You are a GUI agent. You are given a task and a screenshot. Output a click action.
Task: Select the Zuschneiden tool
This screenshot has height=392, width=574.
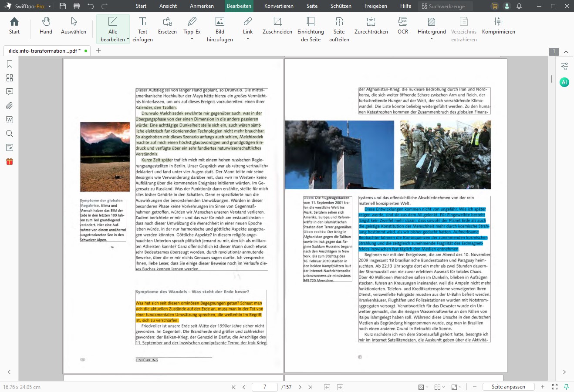pyautogui.click(x=277, y=26)
